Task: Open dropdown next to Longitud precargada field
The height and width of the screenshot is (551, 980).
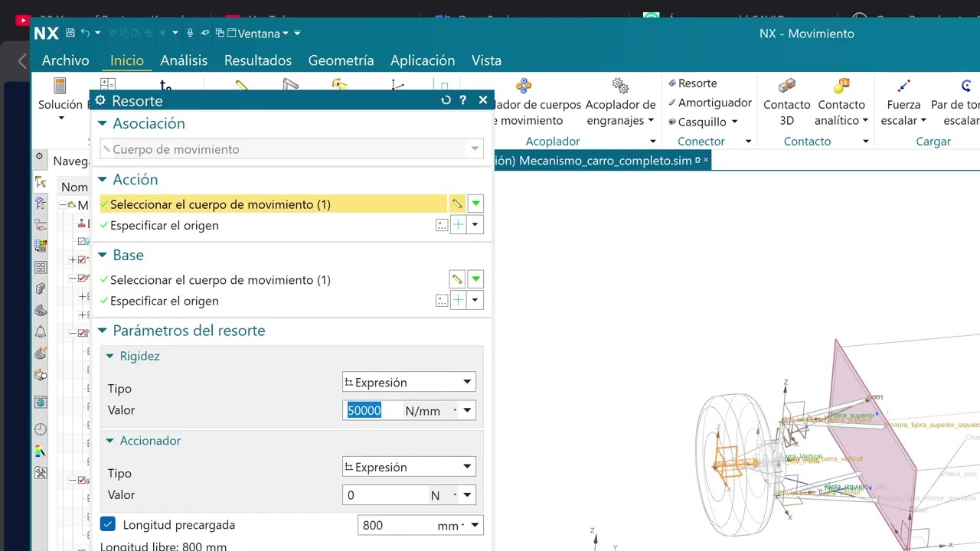Action: click(475, 525)
